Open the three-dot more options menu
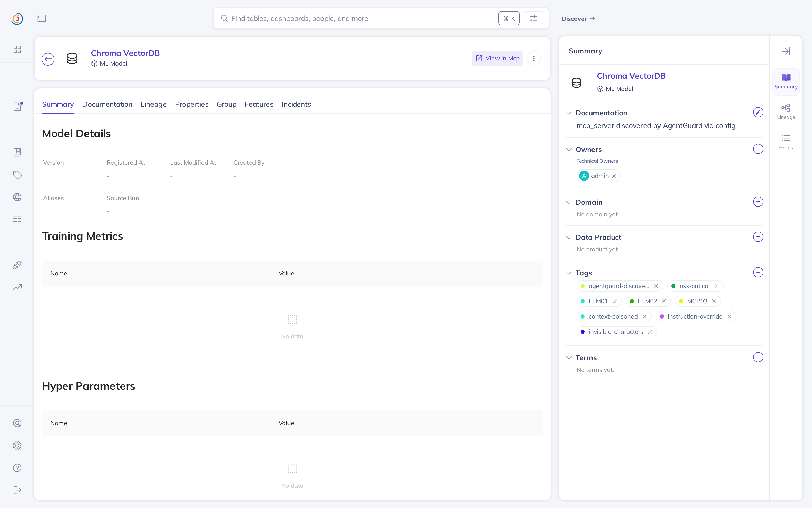This screenshot has height=508, width=812. (534, 58)
